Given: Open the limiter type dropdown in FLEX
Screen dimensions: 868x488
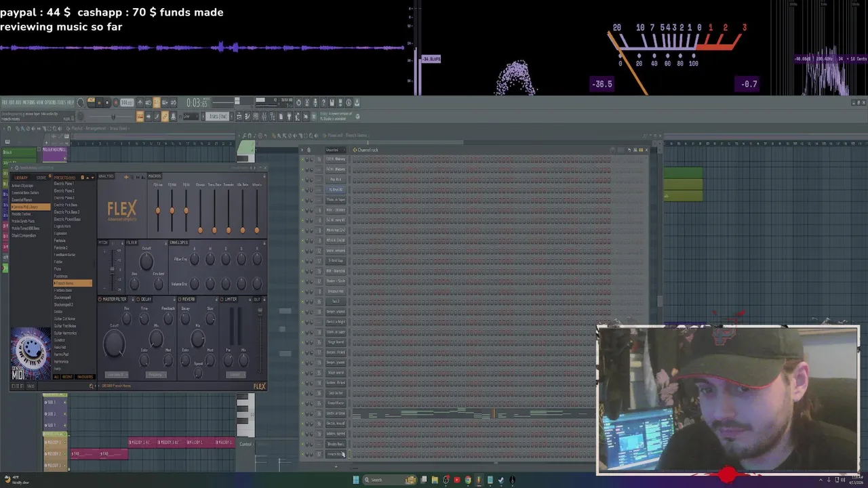Looking at the screenshot, I should 236,374.
